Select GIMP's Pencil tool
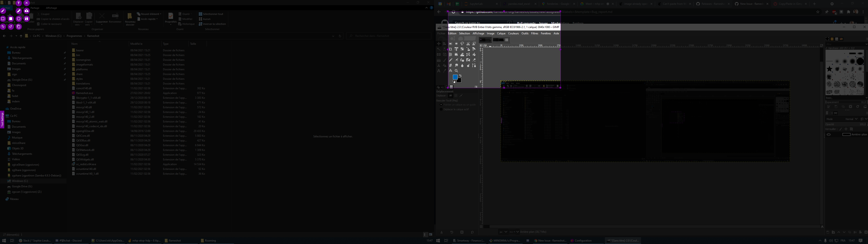This screenshot has width=868, height=244. [x=451, y=60]
